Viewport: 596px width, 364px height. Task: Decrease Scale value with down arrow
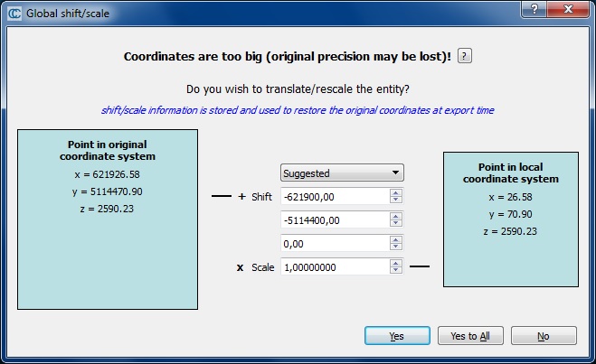coord(396,271)
